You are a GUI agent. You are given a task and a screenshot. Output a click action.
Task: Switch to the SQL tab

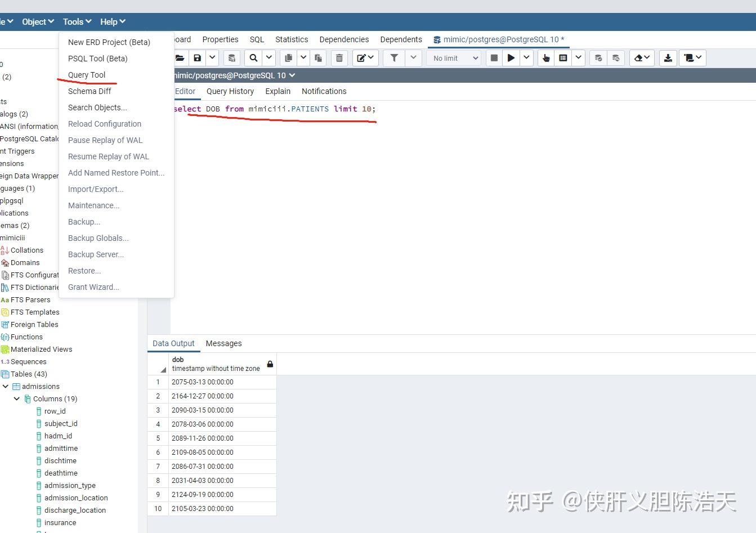tap(257, 39)
